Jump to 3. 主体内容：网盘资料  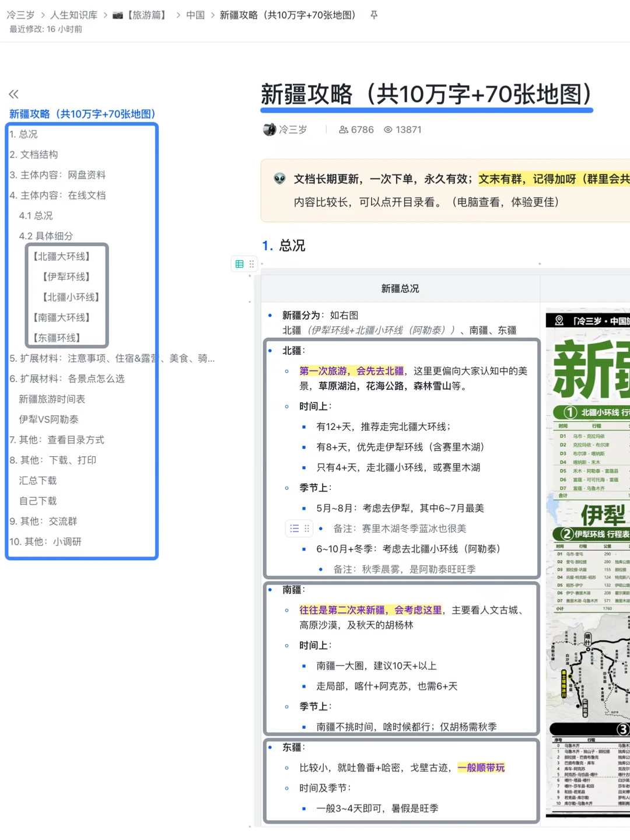pyautogui.click(x=57, y=175)
